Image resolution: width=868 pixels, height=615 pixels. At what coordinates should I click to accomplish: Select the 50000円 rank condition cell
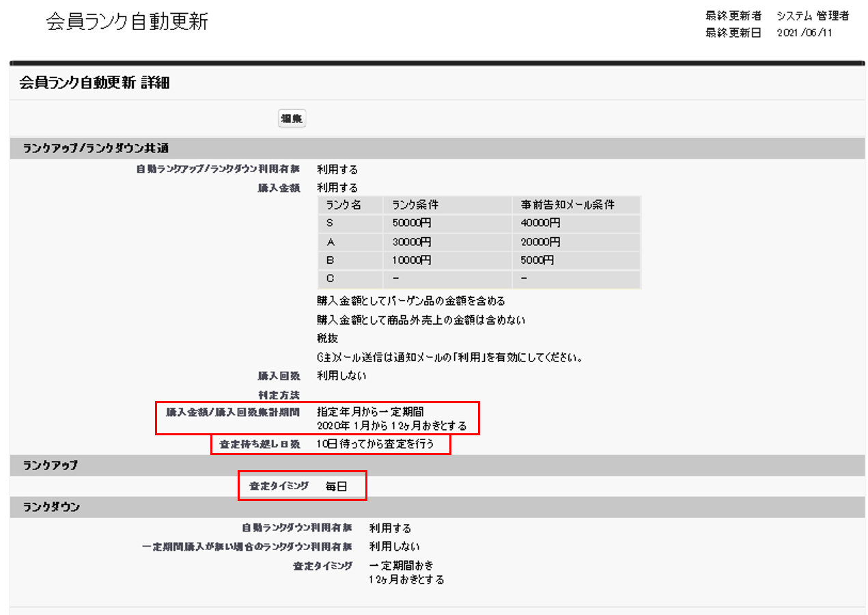coord(412,223)
